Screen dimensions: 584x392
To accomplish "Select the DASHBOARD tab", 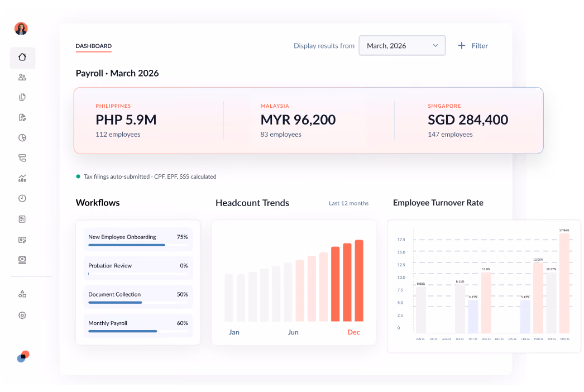I will [93, 46].
